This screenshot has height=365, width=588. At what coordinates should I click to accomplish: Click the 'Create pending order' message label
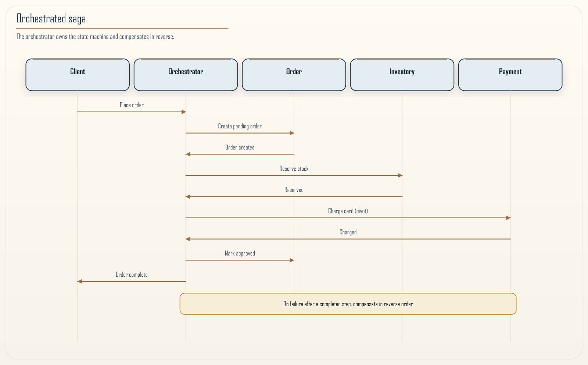(240, 126)
